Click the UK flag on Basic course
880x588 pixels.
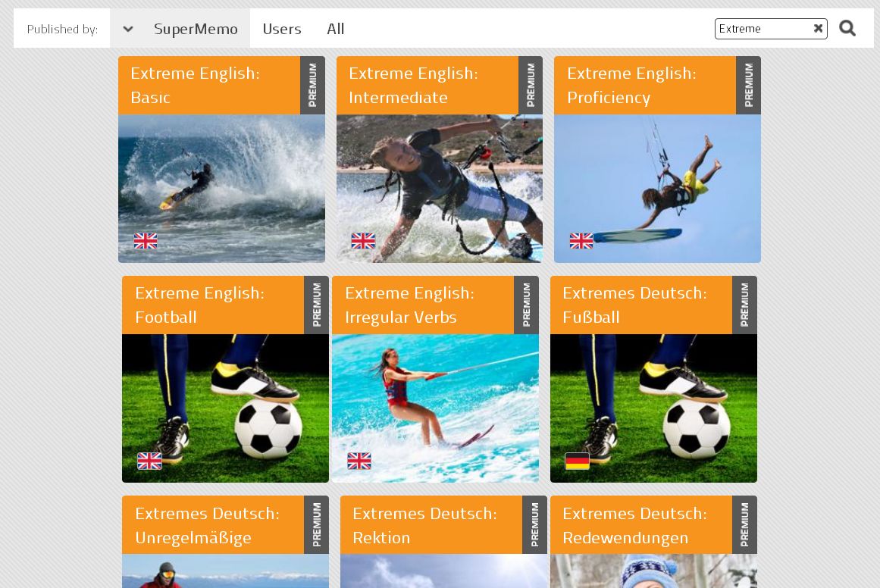click(146, 241)
